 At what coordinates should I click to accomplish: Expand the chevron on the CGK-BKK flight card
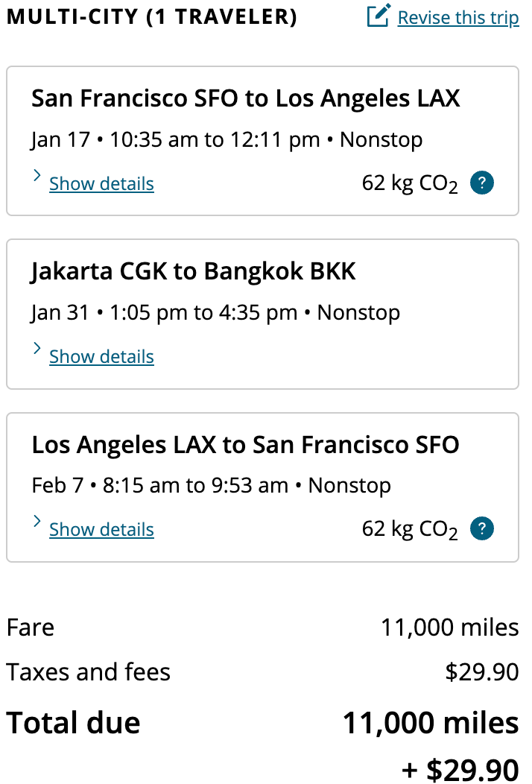coord(37,348)
